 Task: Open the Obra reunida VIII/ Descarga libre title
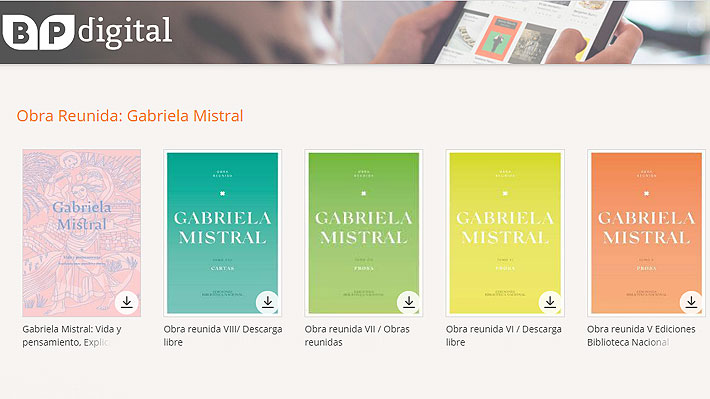tap(223, 336)
